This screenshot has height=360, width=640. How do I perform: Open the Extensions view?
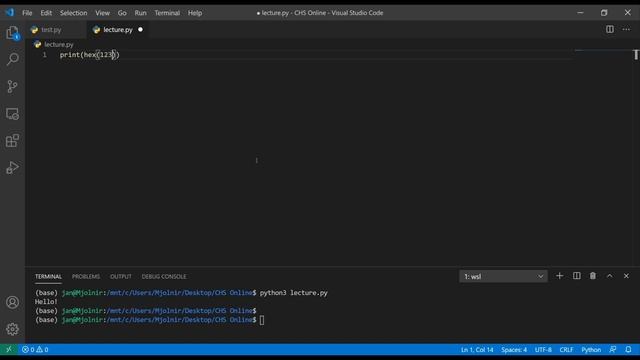pyautogui.click(x=12, y=141)
